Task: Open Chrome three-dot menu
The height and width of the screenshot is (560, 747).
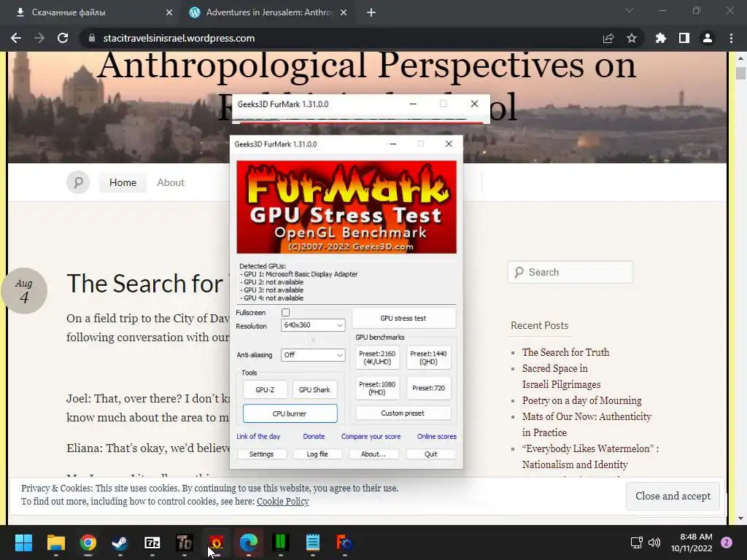Action: pos(731,38)
